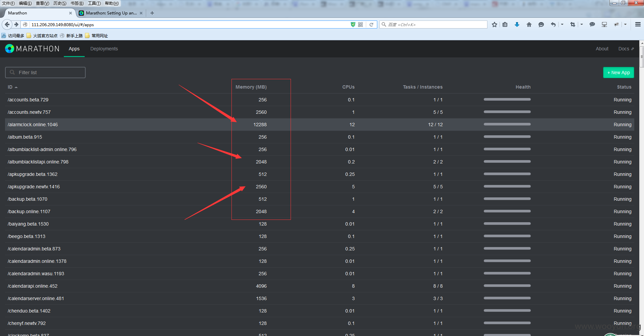Open the Firefox hamburger menu

pyautogui.click(x=638, y=25)
